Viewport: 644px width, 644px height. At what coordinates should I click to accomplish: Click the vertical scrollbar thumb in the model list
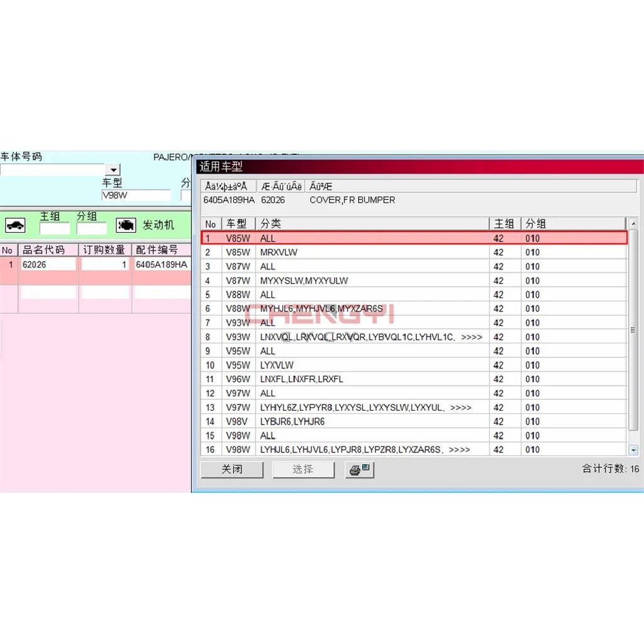[633, 330]
